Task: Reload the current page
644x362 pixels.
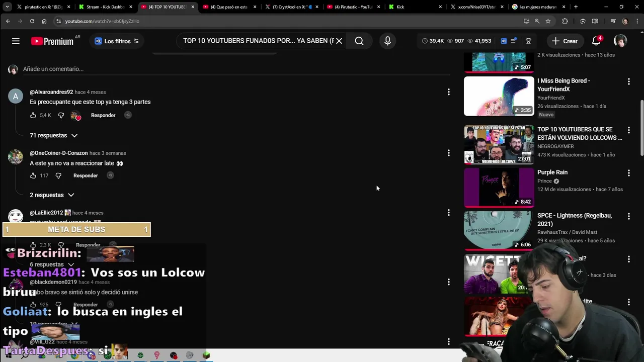Action: click(x=32, y=21)
